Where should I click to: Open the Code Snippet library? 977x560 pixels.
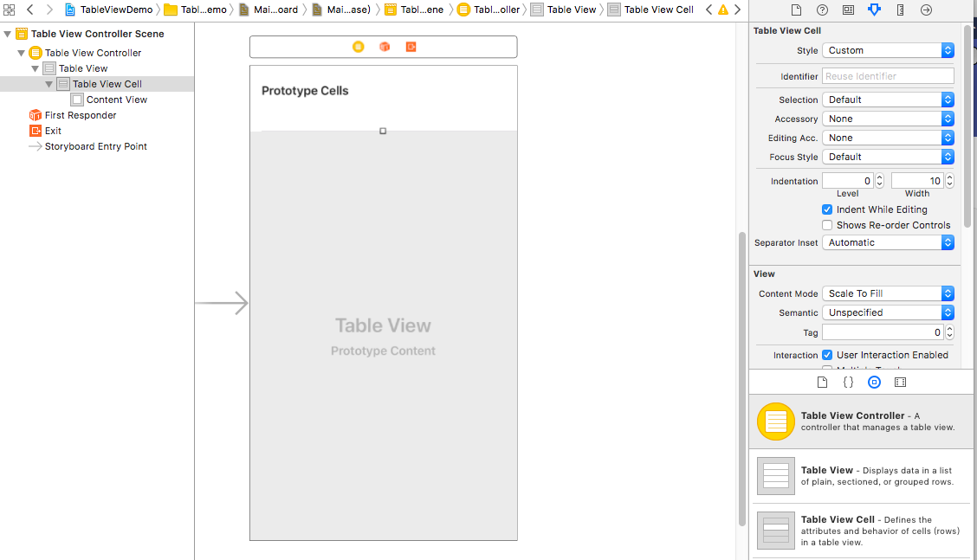pyautogui.click(x=848, y=382)
